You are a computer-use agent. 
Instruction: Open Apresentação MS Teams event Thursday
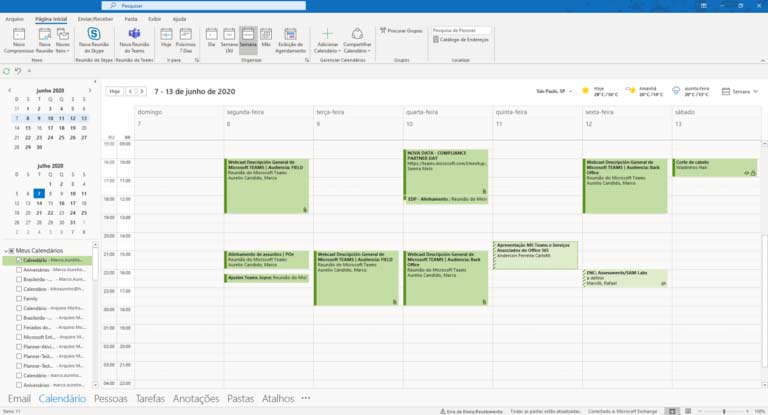(535, 255)
